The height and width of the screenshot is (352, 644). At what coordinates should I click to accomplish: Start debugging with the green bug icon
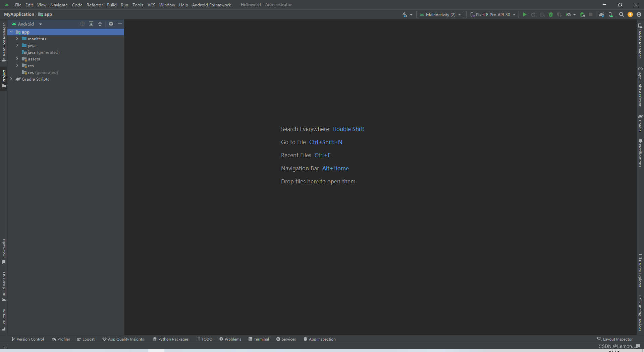(551, 14)
